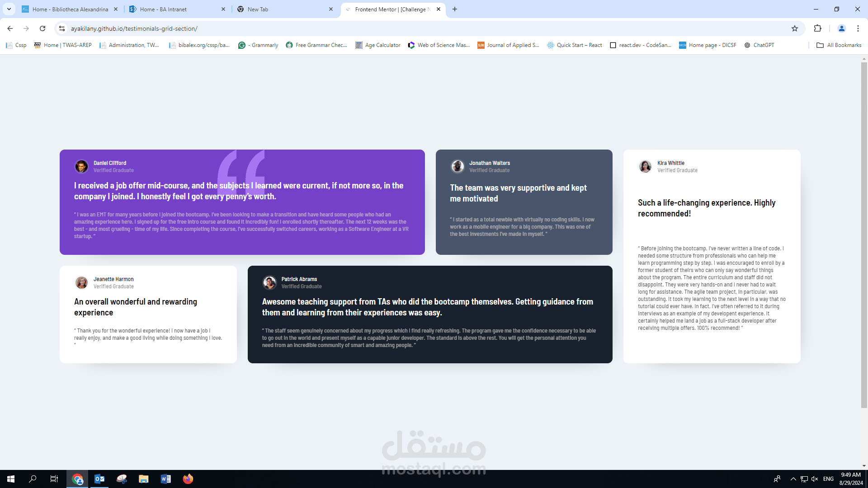Open Microsoft Word from the taskbar
Screen dimensions: 868x488
(165, 479)
